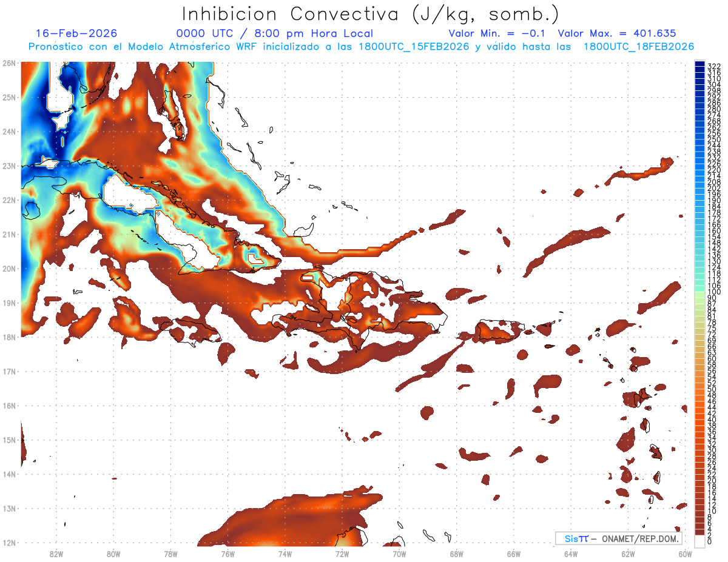Click the "22N" latitude label
Screen dimensions: 728x562
click(8, 200)
